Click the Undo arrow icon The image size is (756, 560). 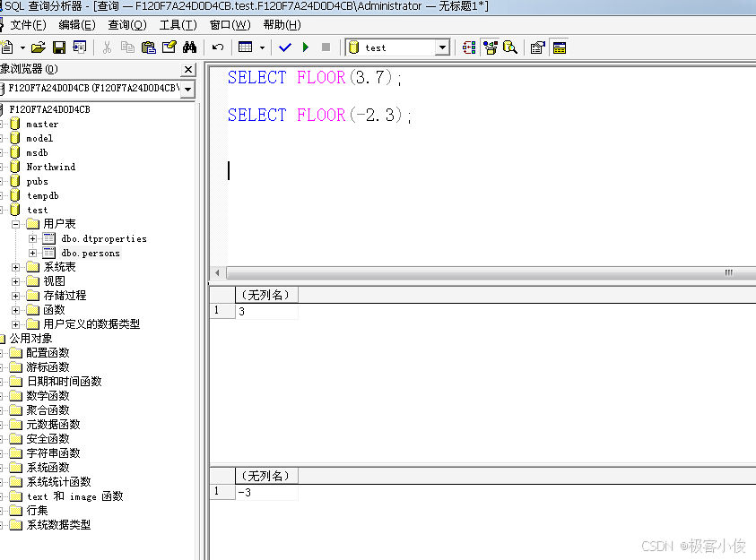(x=218, y=47)
